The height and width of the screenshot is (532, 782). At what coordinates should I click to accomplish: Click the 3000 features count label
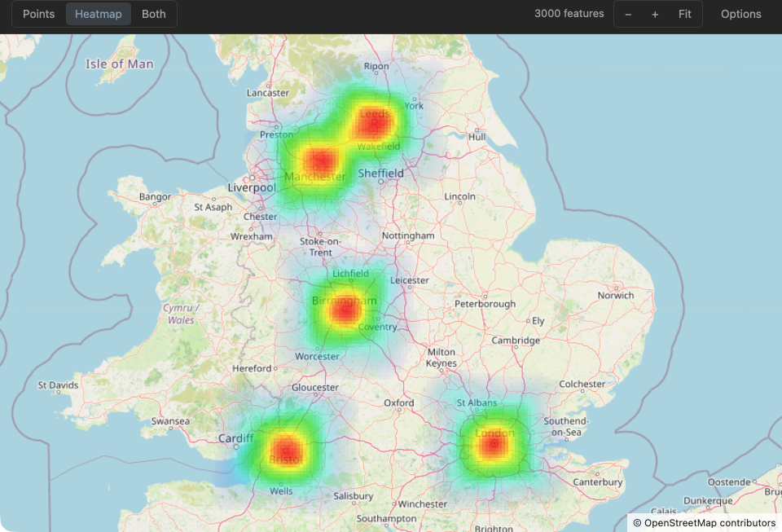tap(569, 14)
